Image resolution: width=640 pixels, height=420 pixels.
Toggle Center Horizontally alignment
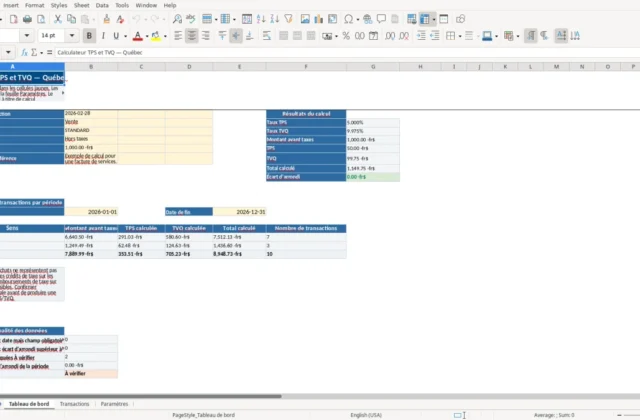[x=191, y=36]
